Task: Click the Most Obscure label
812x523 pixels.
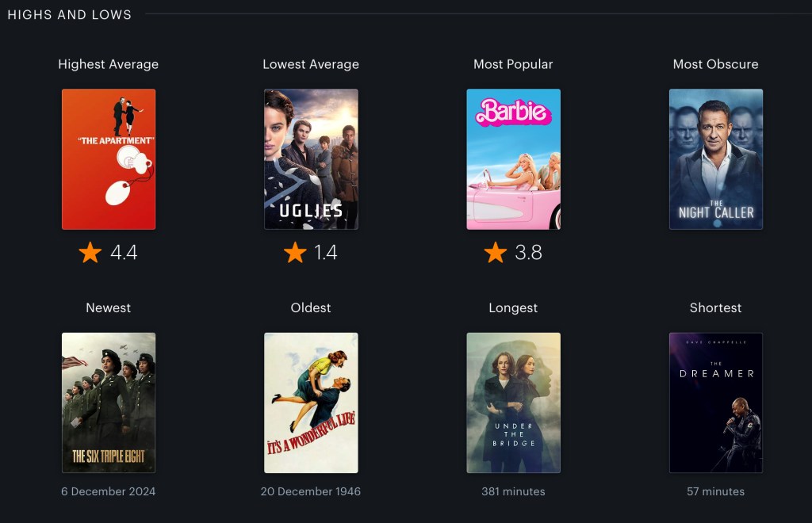Action: [716, 64]
